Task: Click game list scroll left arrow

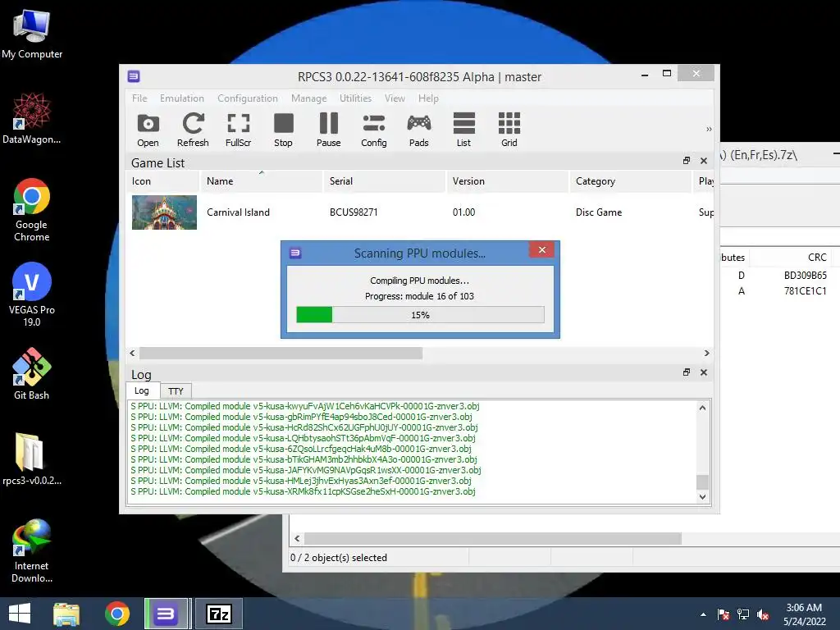Action: 132,353
